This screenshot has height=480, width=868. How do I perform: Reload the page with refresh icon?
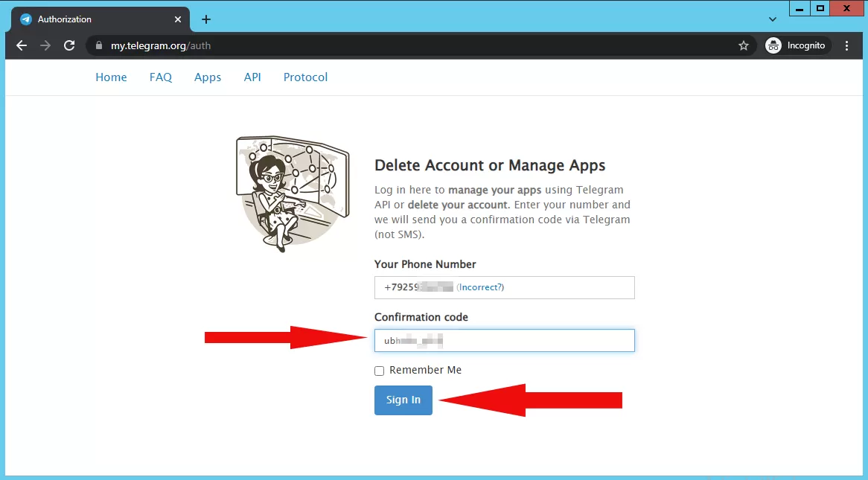point(69,45)
